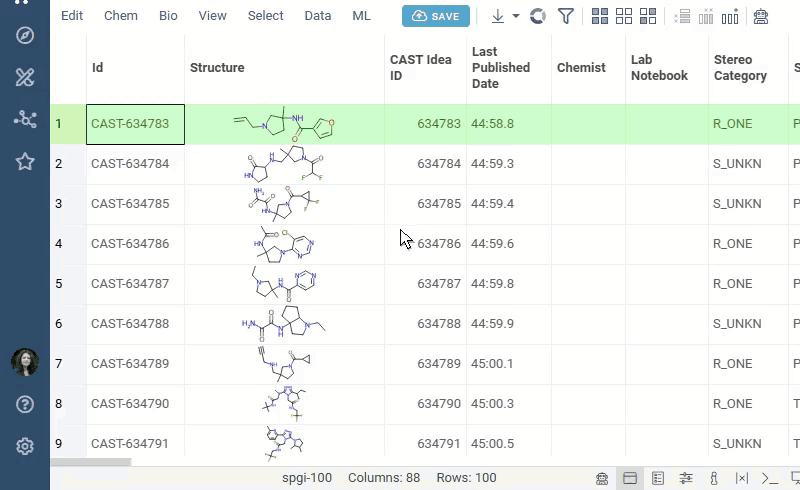The height and width of the screenshot is (490, 800).
Task: Click molecule structure in row 2
Action: click(284, 164)
